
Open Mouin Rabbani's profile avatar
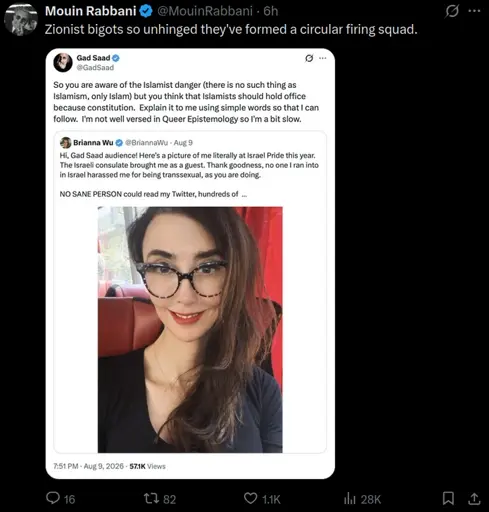(21, 19)
